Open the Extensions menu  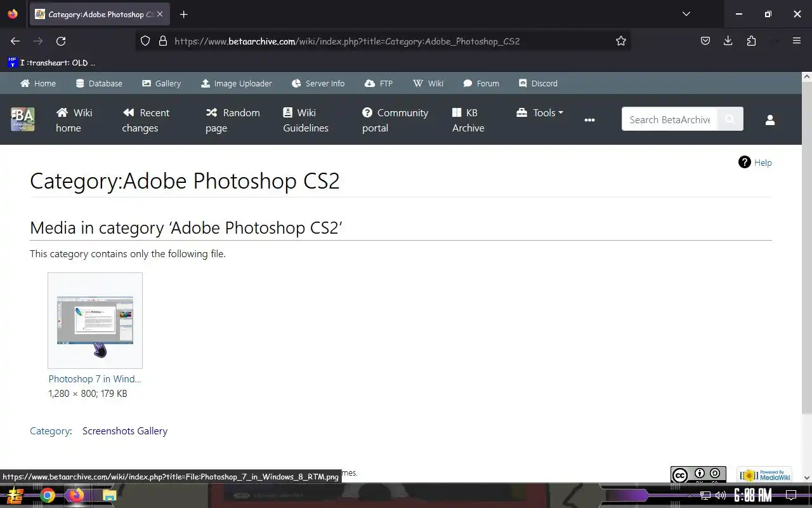pos(751,41)
